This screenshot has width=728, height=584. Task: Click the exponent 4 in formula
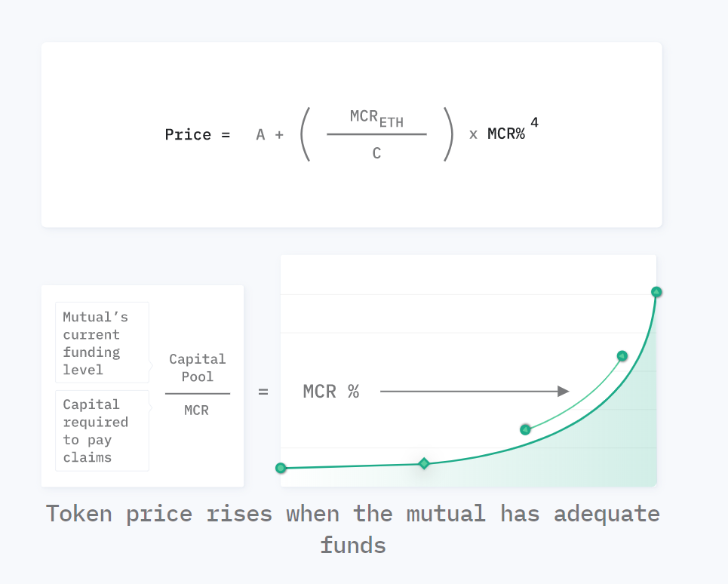[534, 122]
